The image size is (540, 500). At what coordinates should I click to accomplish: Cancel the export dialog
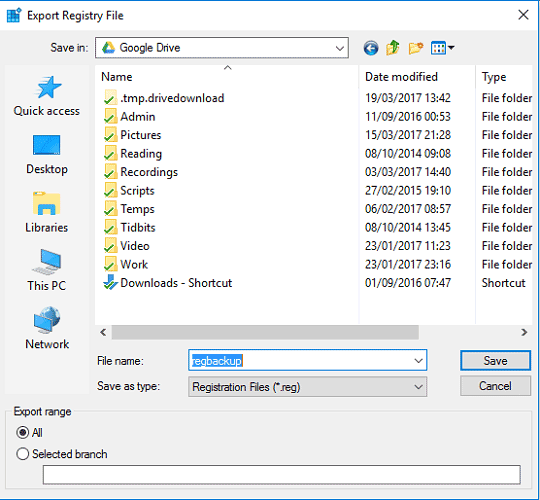point(495,386)
